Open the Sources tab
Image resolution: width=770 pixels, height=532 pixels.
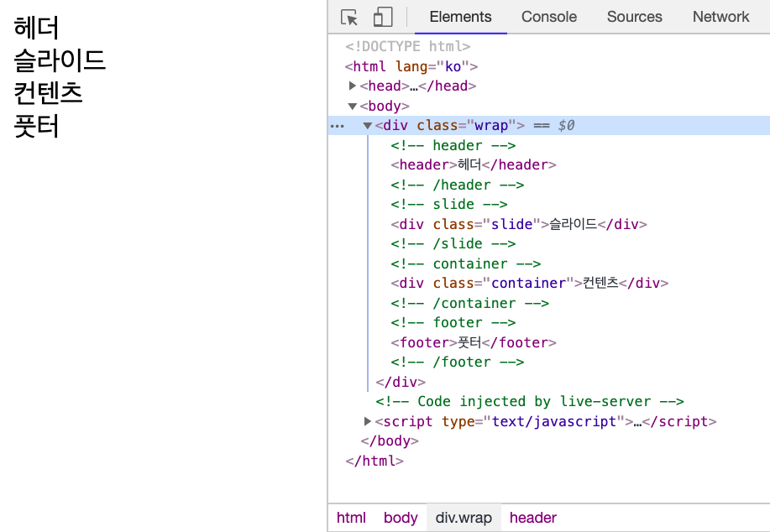pyautogui.click(x=635, y=17)
